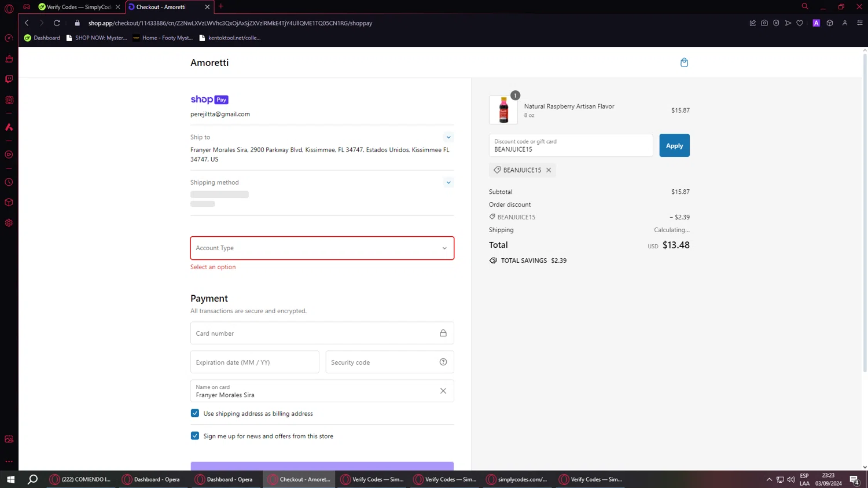Open the Windows Start button
Image resolution: width=868 pixels, height=488 pixels.
coord(10,479)
